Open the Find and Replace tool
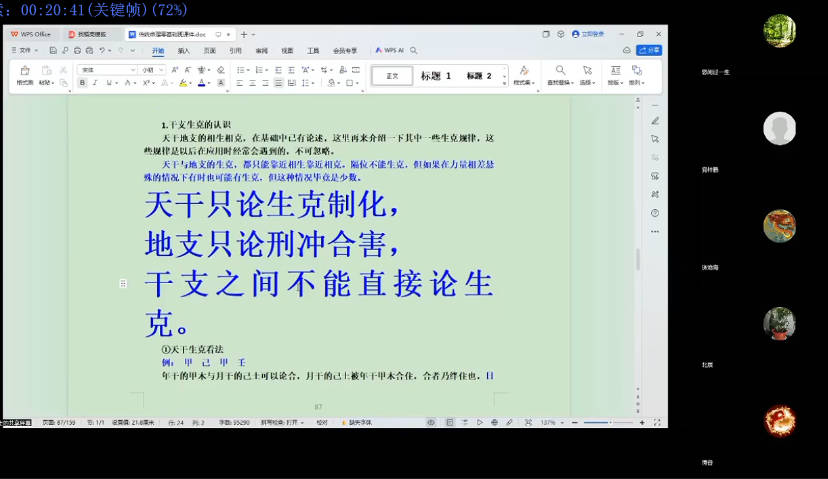 point(560,75)
